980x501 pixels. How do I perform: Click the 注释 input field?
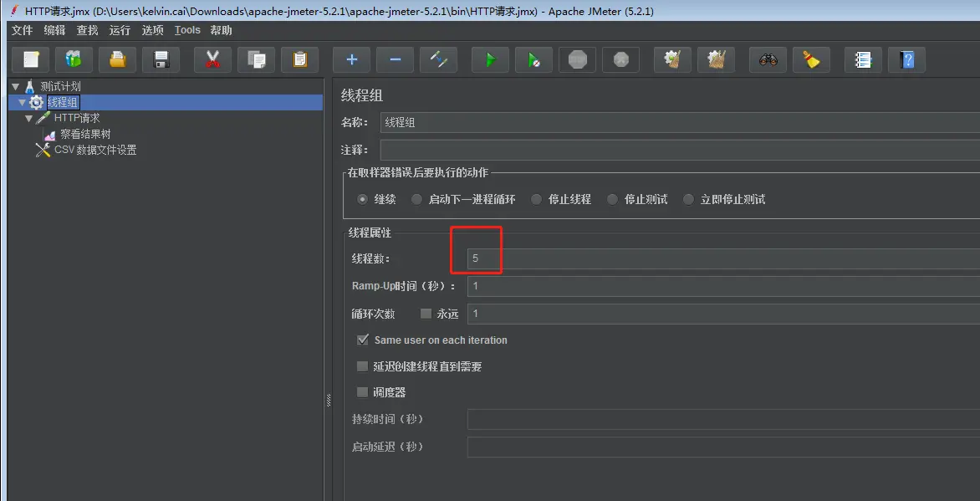680,150
